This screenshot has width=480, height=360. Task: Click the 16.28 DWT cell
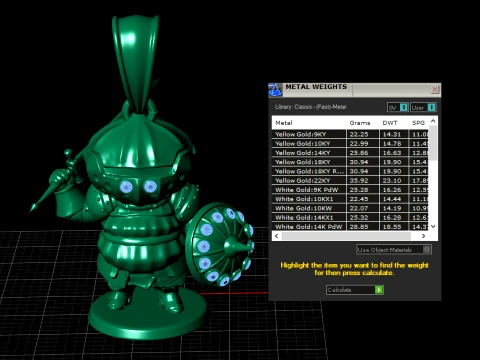click(x=394, y=217)
